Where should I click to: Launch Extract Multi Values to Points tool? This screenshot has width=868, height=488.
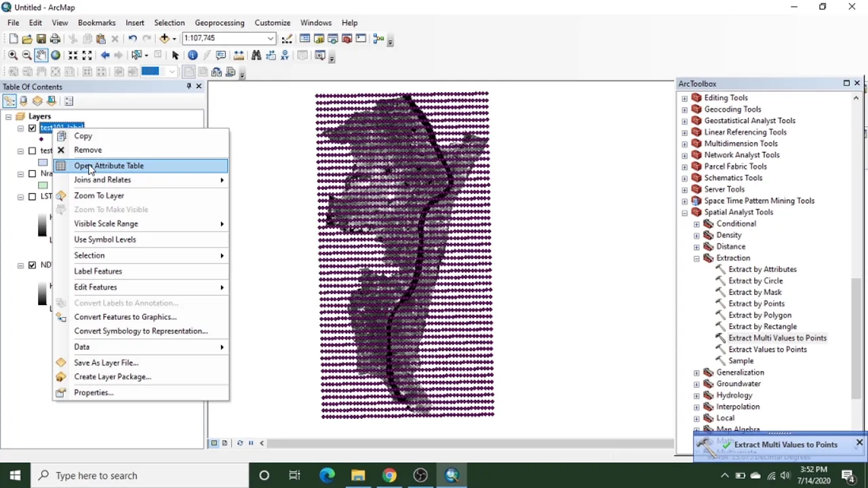coord(777,338)
